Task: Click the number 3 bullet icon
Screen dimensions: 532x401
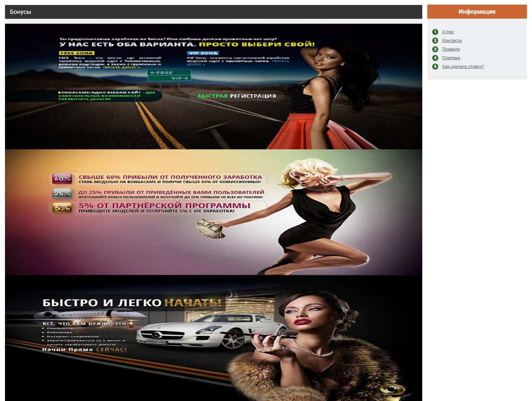Action: coord(435,49)
